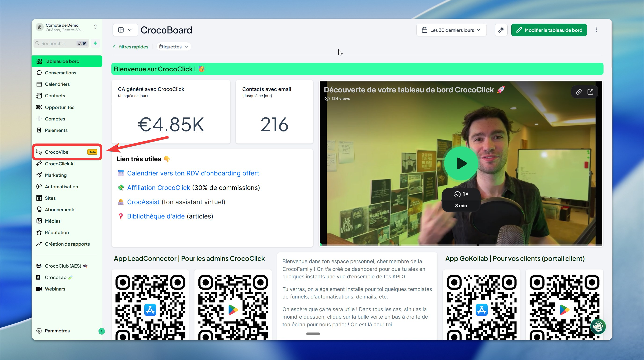Image resolution: width=644 pixels, height=360 pixels.
Task: Click the CrocoBoard page title
Action: pos(166,30)
